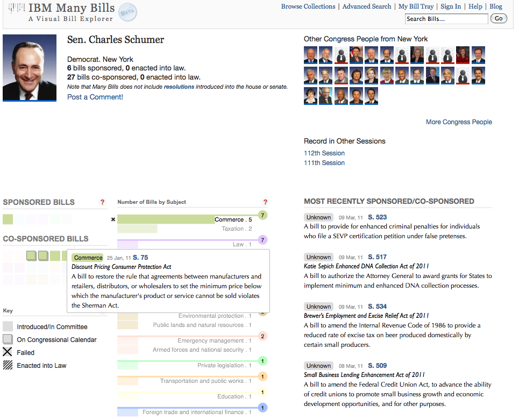Click the Go search button

[x=499, y=18]
